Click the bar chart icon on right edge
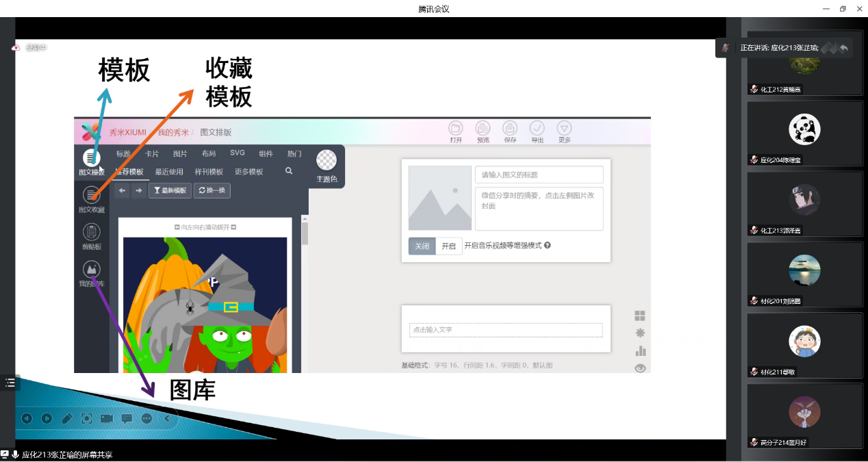Screen dimensions: 868x462 click(641, 351)
